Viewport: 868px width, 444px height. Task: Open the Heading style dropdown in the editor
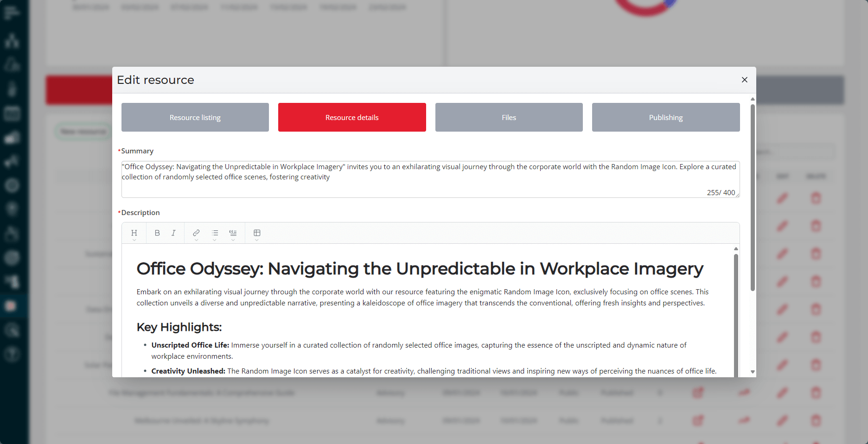[134, 233]
